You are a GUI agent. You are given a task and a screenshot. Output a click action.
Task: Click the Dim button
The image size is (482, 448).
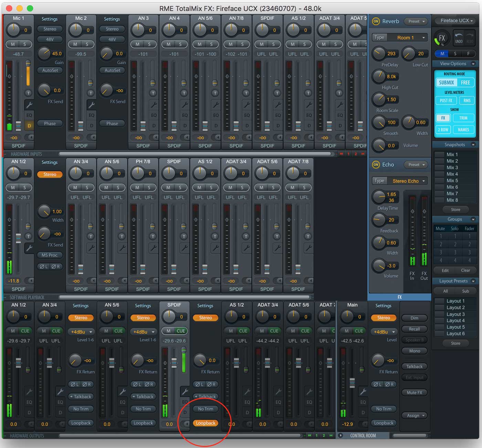click(x=414, y=318)
